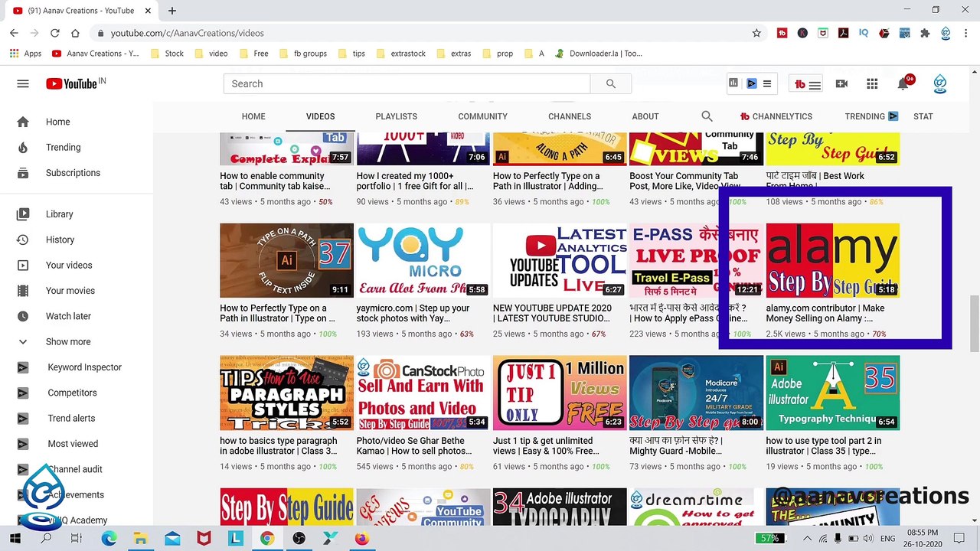This screenshot has height=551, width=980.
Task: Open the YouTube apps grid icon
Action: pyautogui.click(x=872, y=83)
